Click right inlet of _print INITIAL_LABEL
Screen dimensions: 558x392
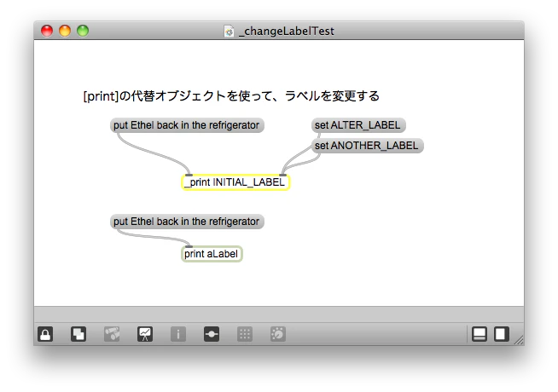click(x=283, y=175)
